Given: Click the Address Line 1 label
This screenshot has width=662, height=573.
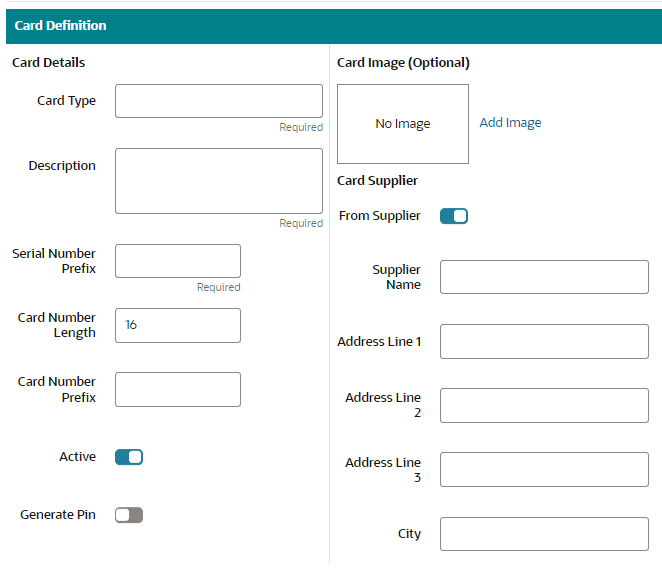Looking at the screenshot, I should pos(379,341).
